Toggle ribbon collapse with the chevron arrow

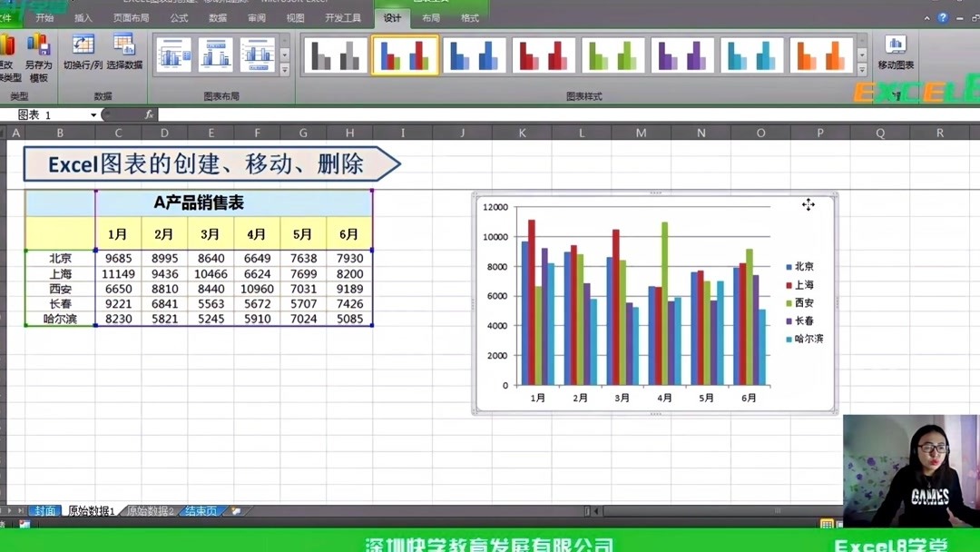[926, 17]
